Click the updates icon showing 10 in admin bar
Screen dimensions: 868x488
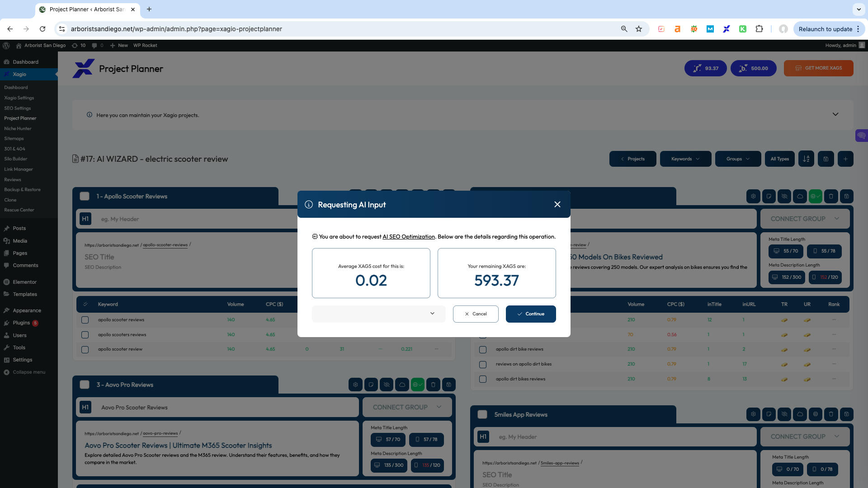79,46
